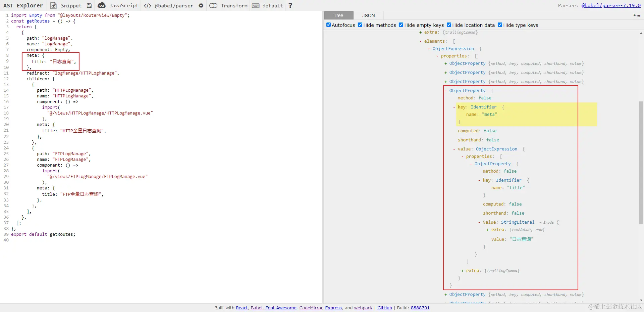Screen dimensions: 644x312
Task: Click "@/views/HTTPLogManage/HTTPLogManage.vue" import path
Action: coord(100,113)
